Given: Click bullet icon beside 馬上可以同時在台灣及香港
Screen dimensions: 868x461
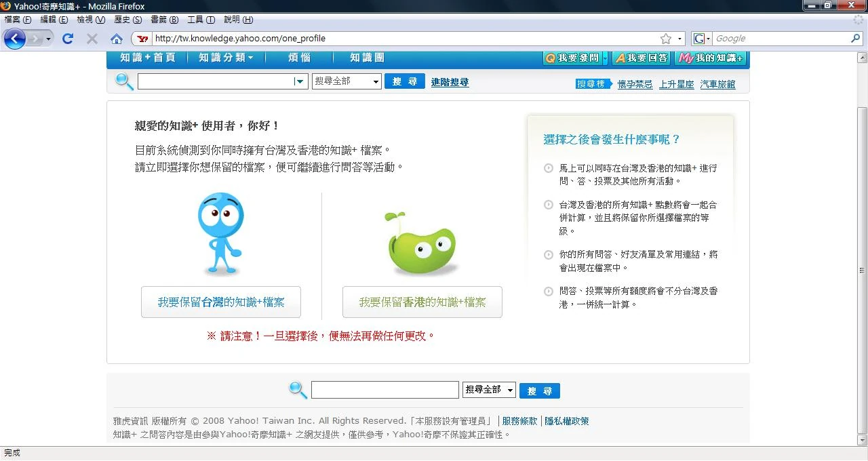Looking at the screenshot, I should (x=549, y=168).
